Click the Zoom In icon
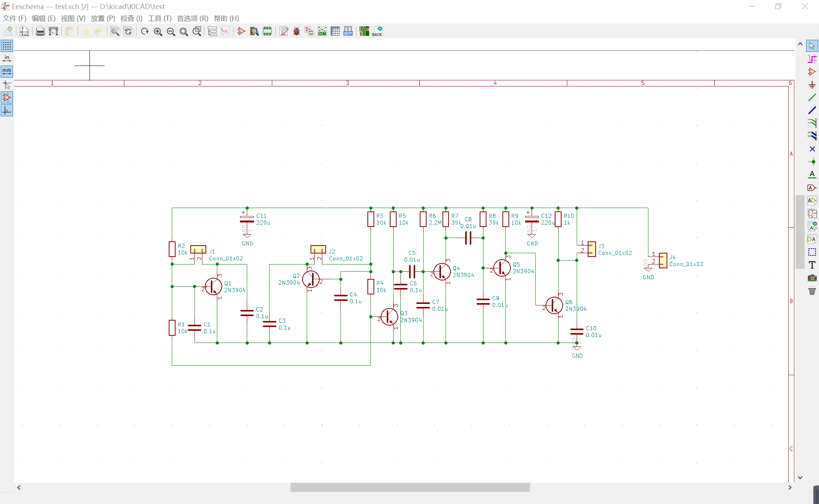This screenshot has width=819, height=504. (158, 31)
